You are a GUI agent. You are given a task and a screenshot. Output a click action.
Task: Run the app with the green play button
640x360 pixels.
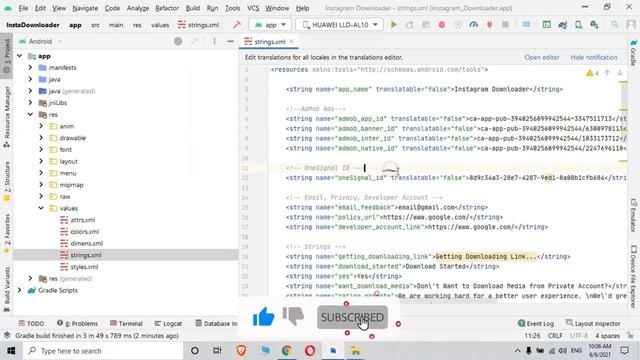pos(394,25)
